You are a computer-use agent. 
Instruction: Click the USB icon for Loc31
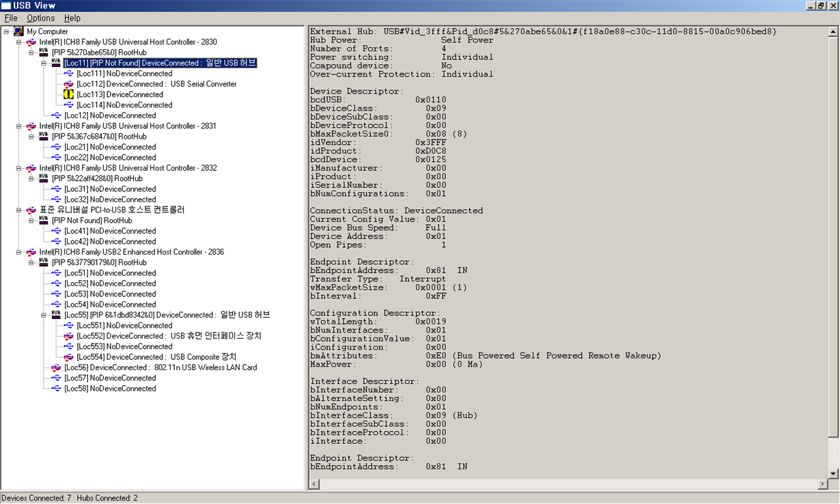click(x=56, y=189)
